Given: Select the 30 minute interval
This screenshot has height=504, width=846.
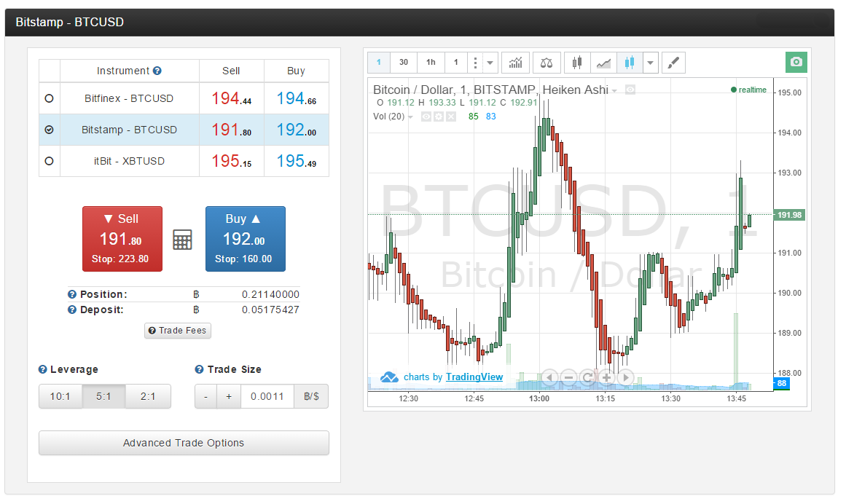Looking at the screenshot, I should pos(404,63).
